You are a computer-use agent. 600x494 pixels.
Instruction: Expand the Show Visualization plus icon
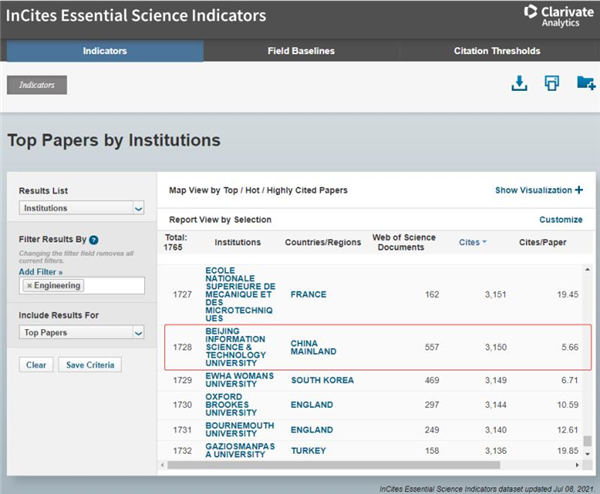(578, 190)
